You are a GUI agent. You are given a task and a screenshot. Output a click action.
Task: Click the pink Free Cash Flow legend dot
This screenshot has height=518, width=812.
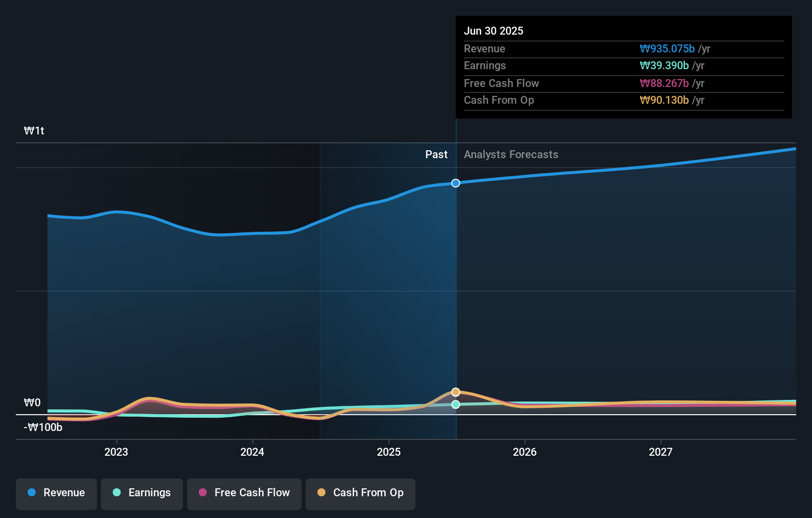[x=202, y=493]
